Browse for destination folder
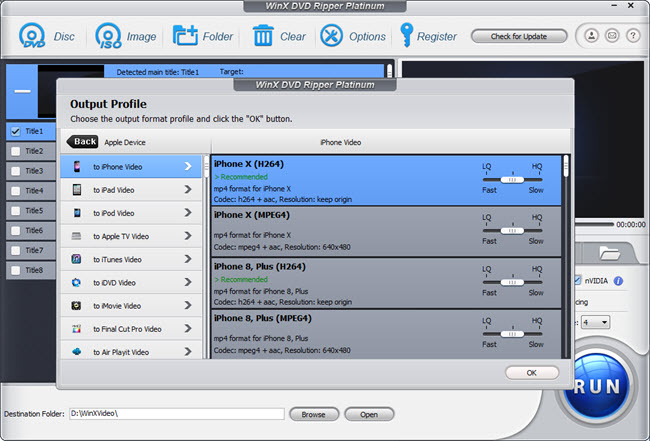 (x=314, y=414)
